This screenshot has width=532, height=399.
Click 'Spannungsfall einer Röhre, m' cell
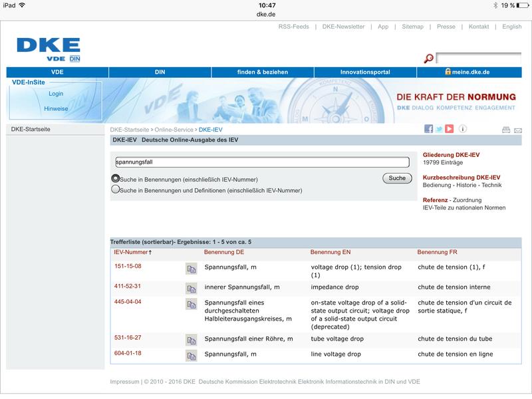point(249,339)
